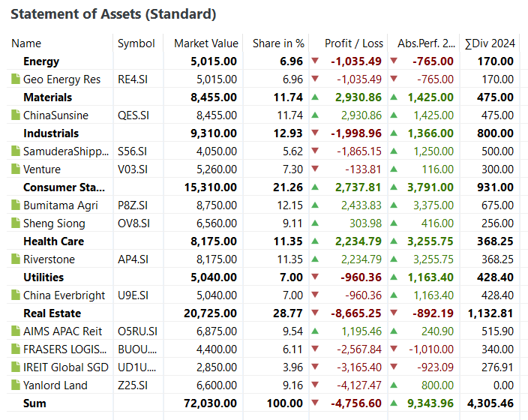Click the Yanlord Land security icon

[16, 385]
